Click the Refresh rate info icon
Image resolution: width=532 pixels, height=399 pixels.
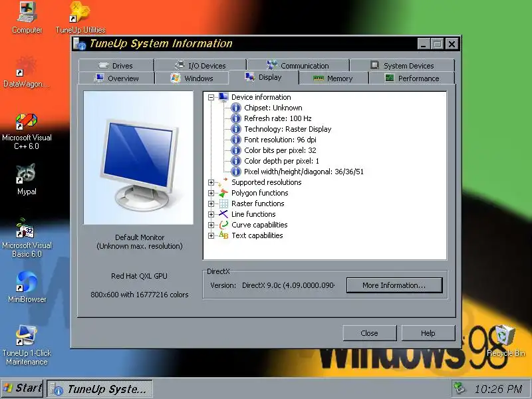point(236,118)
